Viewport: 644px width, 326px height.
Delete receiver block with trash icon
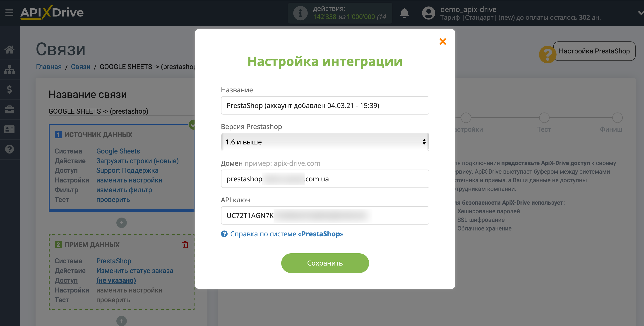pos(185,244)
